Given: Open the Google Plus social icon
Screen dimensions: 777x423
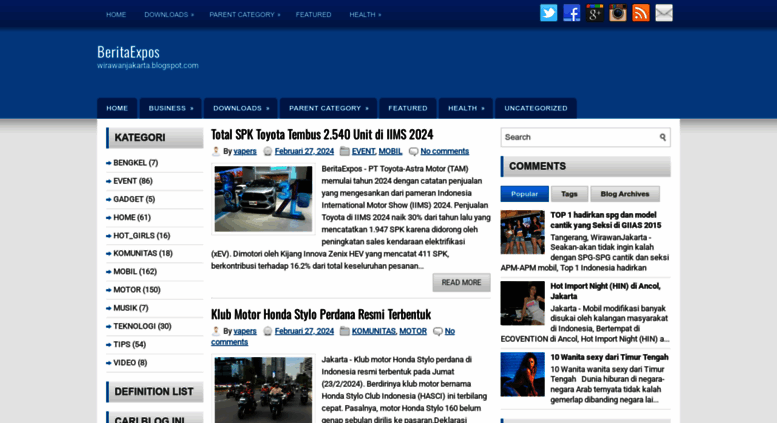Looking at the screenshot, I should 595,13.
